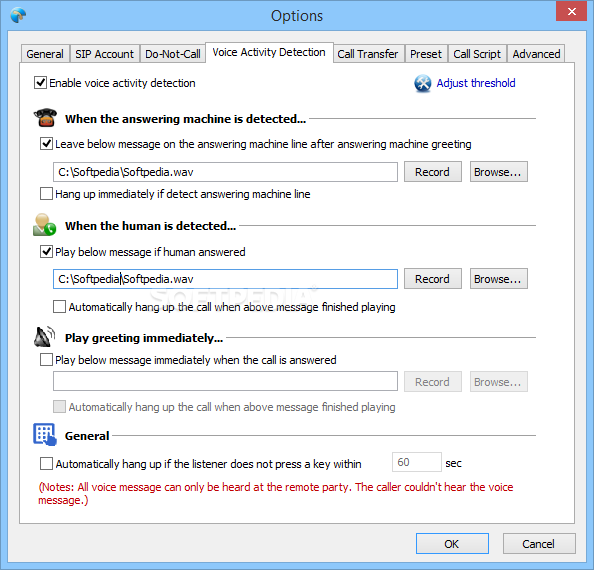Click the human detected person icon
Screen dimensions: 594x570
click(x=44, y=225)
